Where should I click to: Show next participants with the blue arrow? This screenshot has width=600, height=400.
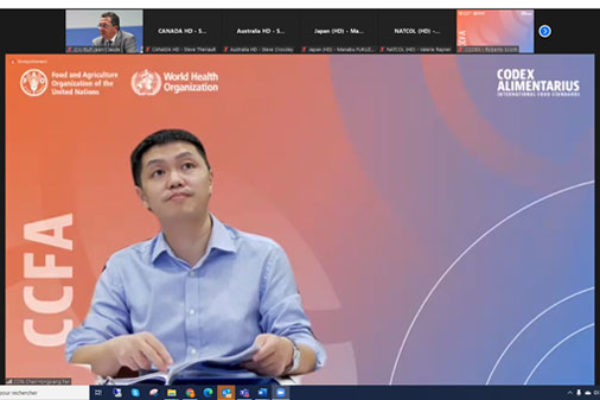coord(545,31)
